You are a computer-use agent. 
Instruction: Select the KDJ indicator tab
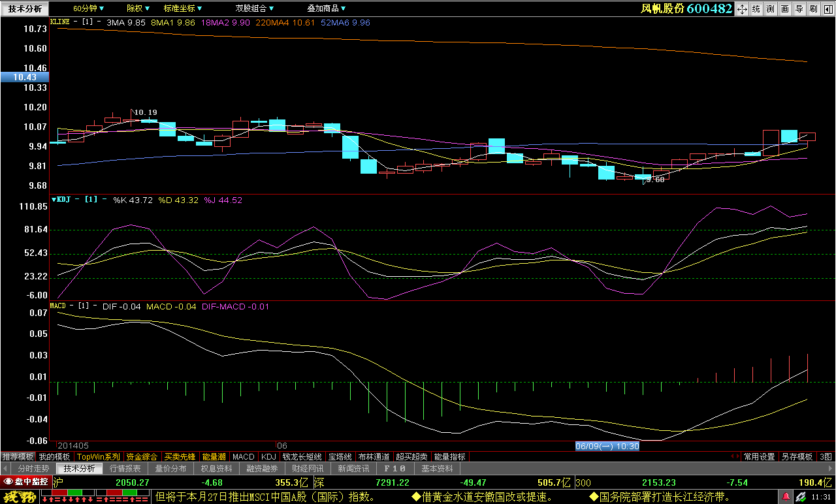click(x=269, y=457)
